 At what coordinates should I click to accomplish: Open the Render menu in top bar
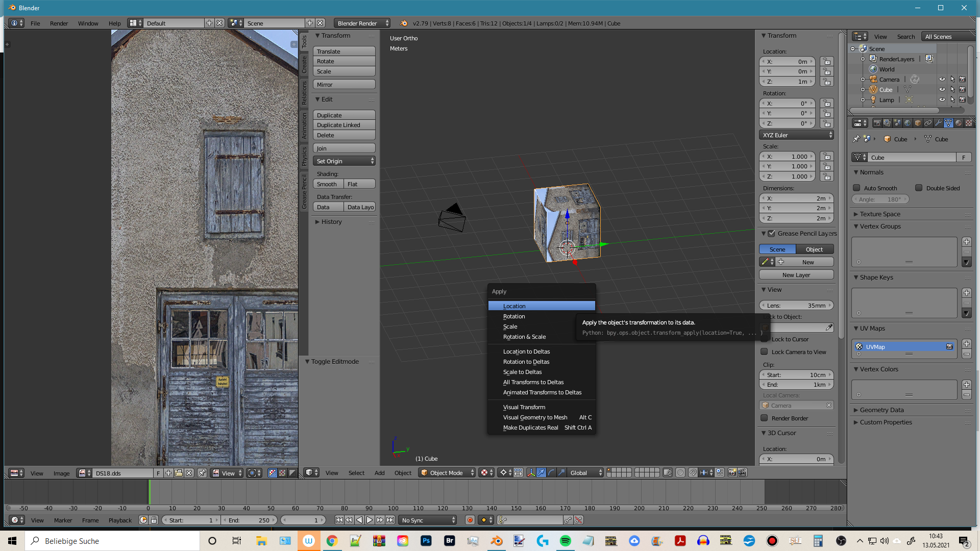point(59,23)
